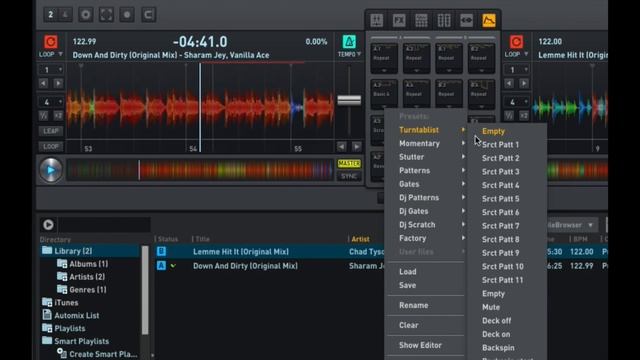Open deck A loop size 4 dropdown

coord(51,102)
